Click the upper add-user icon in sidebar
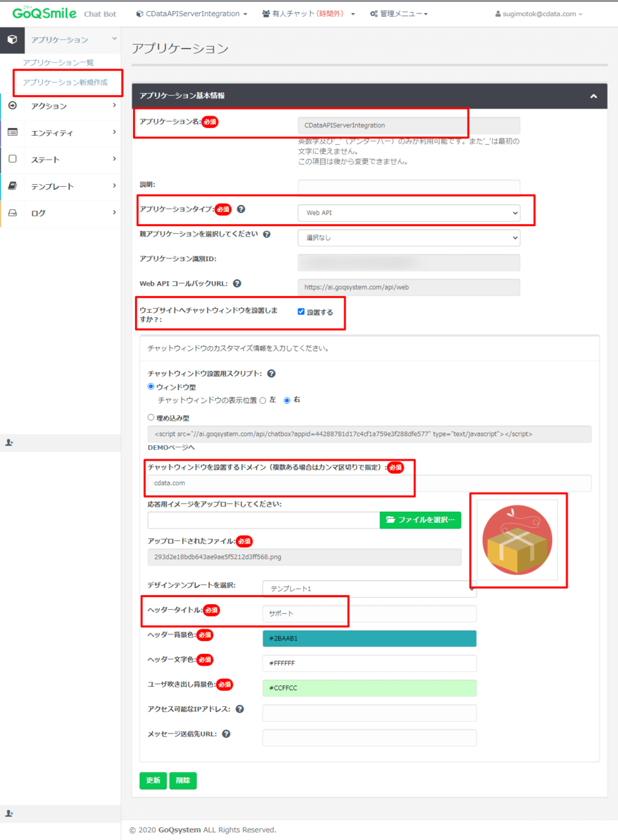 click(x=10, y=443)
